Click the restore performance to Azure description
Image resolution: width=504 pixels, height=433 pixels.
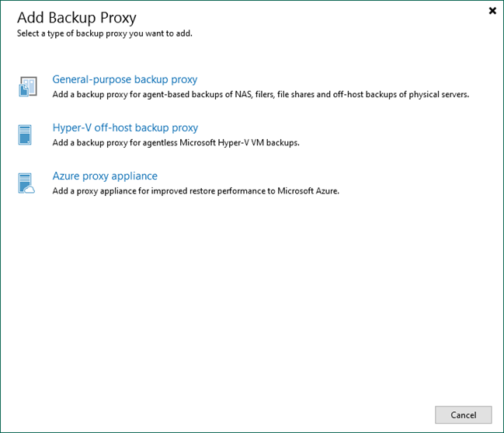[196, 191]
